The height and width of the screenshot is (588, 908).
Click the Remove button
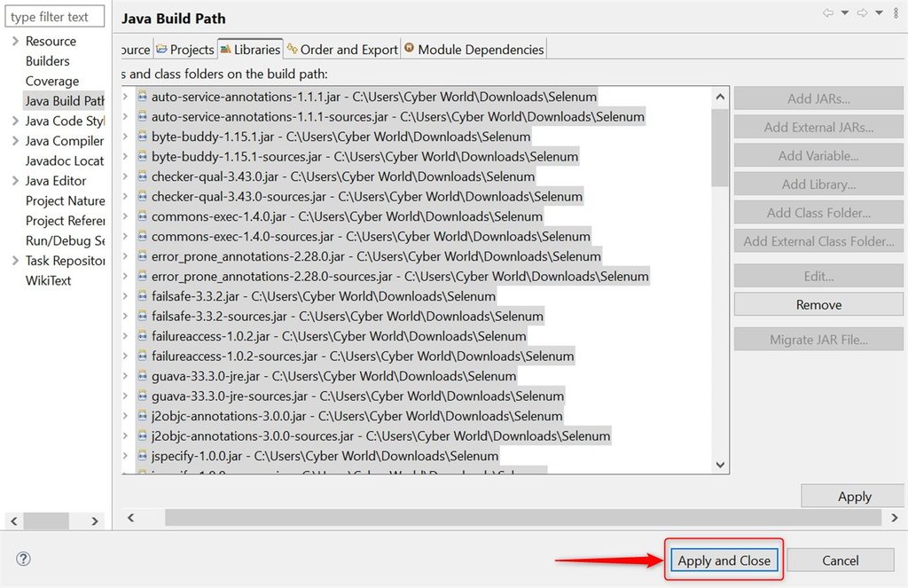(x=818, y=305)
